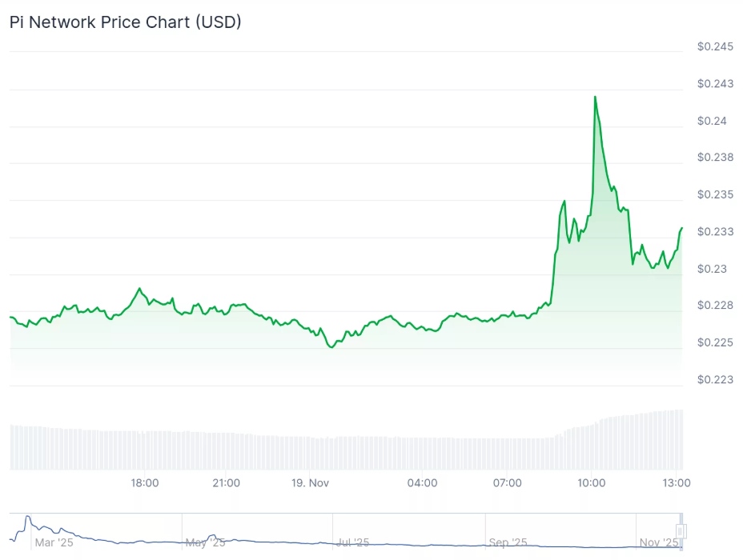Image resolution: width=743 pixels, height=560 pixels.
Task: Click the 19. Nov date label
Action: coord(310,483)
